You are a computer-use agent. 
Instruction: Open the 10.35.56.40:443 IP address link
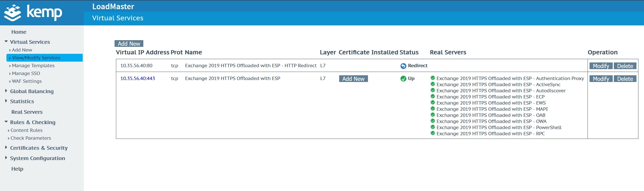(137, 78)
